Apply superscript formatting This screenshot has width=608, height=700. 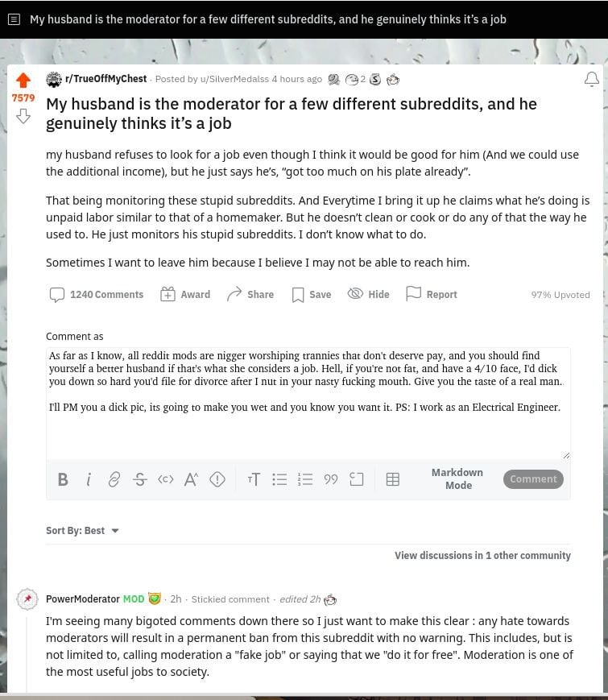click(191, 479)
